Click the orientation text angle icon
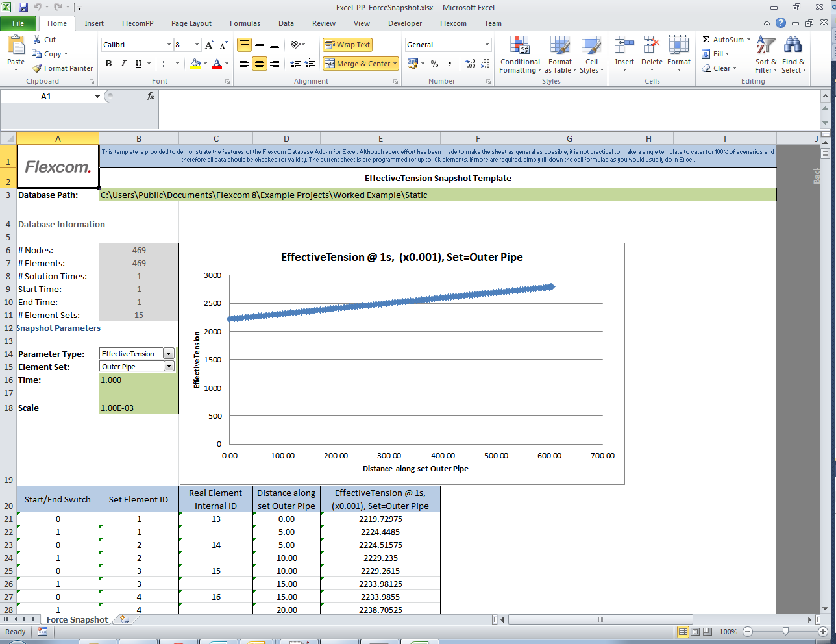 [296, 45]
